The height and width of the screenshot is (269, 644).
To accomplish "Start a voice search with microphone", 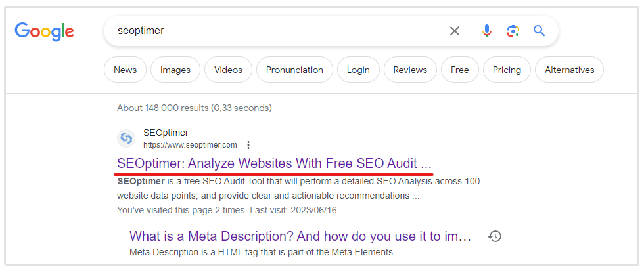I will pyautogui.click(x=486, y=31).
